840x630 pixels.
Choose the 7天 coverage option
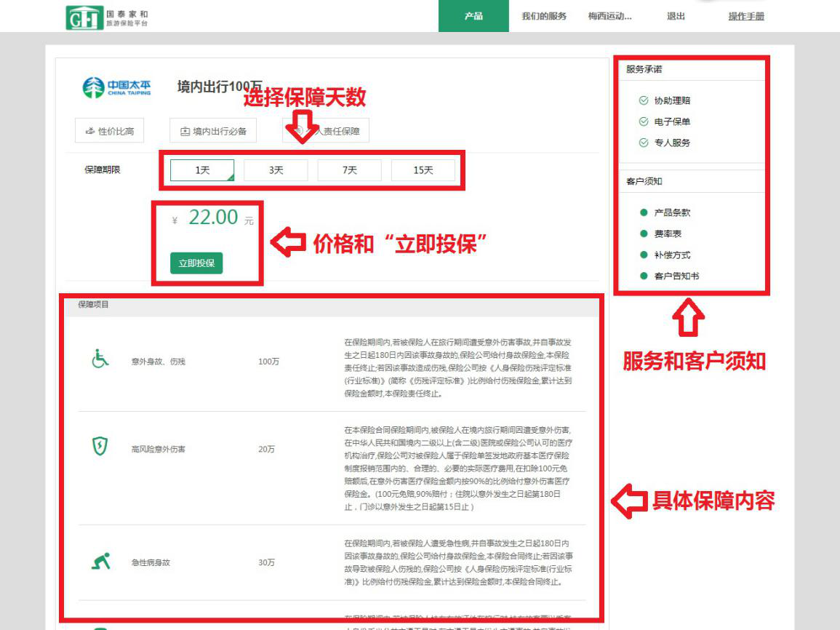point(350,170)
